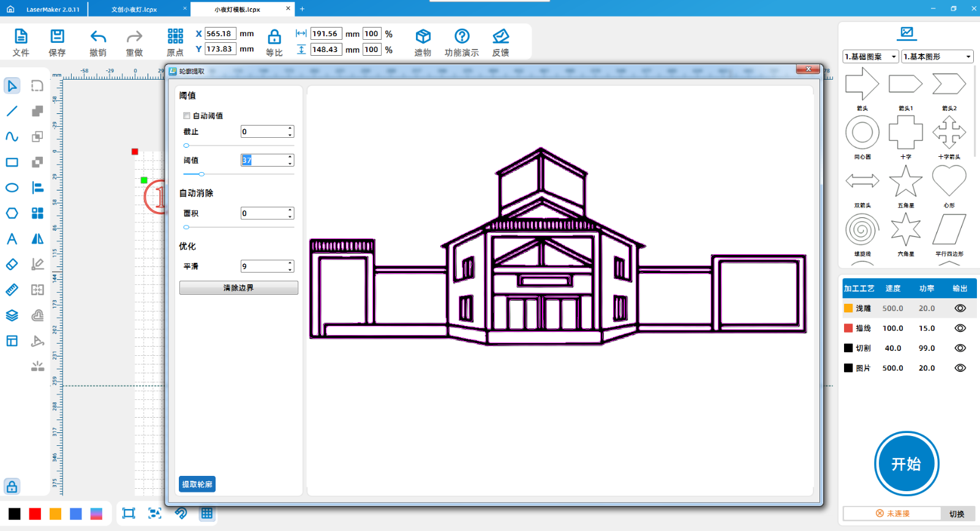Switch to the 小夜灯模板.lcpx tab

238,9
